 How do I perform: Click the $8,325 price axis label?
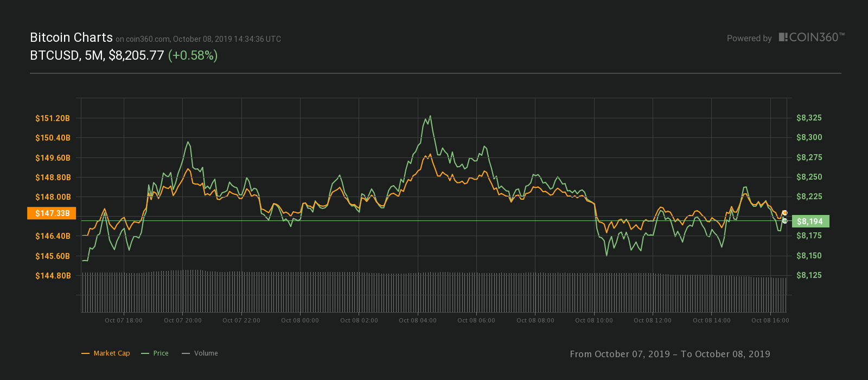click(x=809, y=118)
